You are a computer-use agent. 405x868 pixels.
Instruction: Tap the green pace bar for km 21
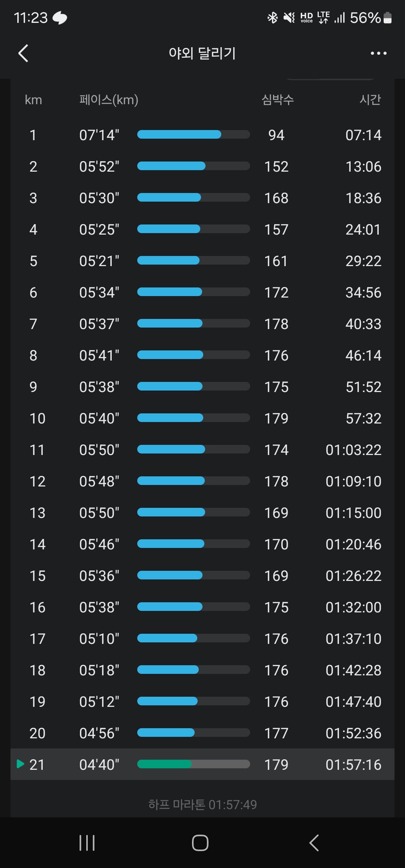193,764
